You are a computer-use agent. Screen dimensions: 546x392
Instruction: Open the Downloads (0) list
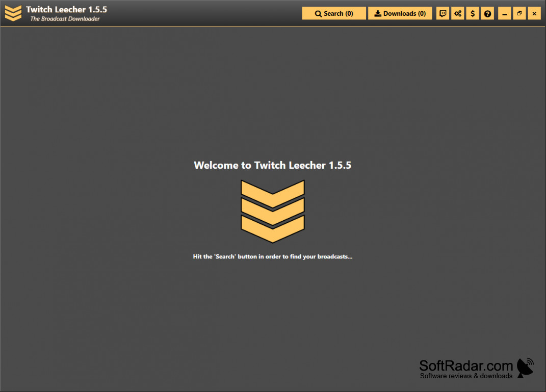click(400, 14)
